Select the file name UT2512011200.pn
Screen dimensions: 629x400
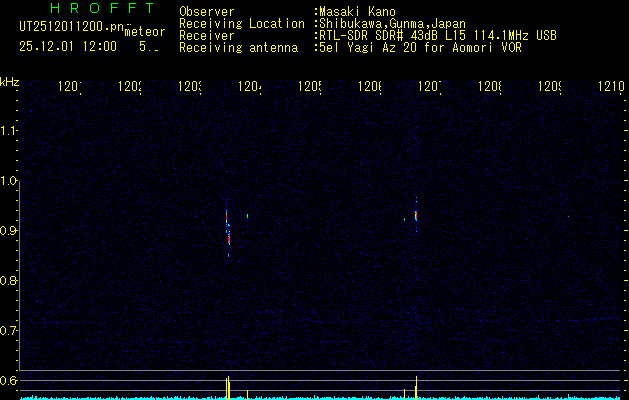(x=72, y=26)
